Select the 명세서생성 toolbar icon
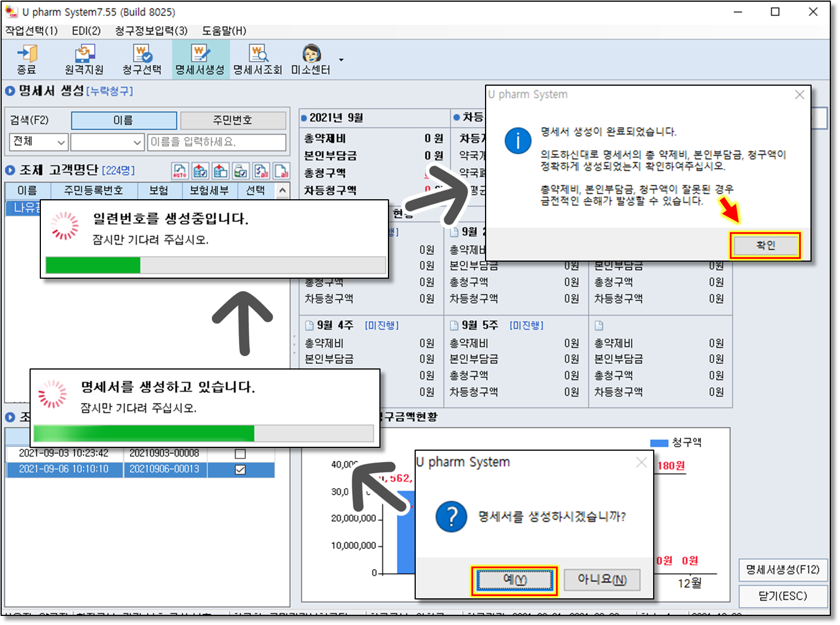 click(200, 60)
